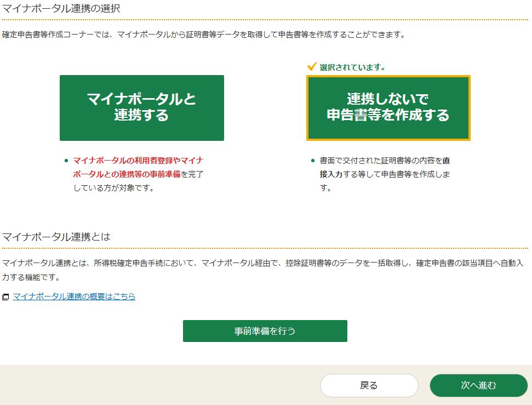Image resolution: width=532 pixels, height=405 pixels.
Task: Choose 連携しないで申告書等を作成する option
Action: coord(388,107)
